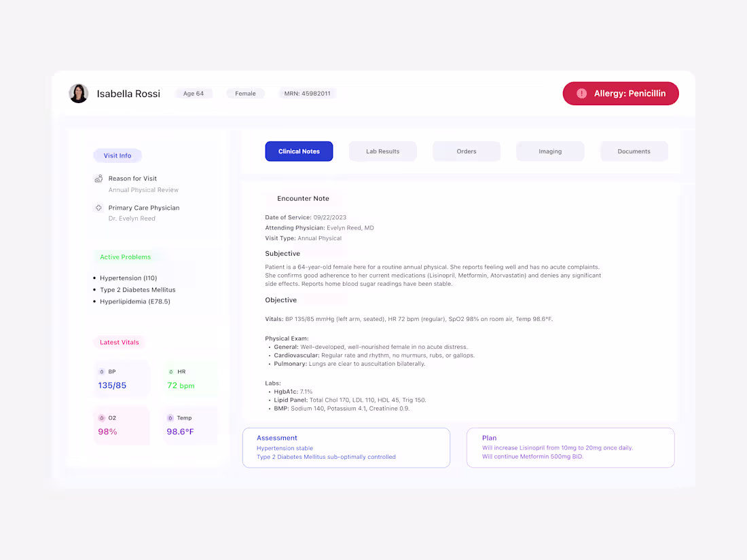Click the Active Problems label
The height and width of the screenshot is (560, 747).
pos(126,257)
